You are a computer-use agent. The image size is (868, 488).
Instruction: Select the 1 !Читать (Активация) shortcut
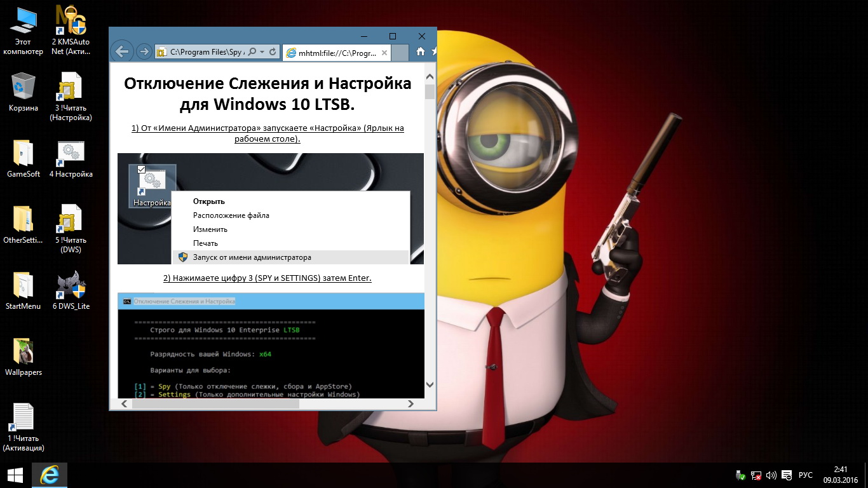coord(23,427)
